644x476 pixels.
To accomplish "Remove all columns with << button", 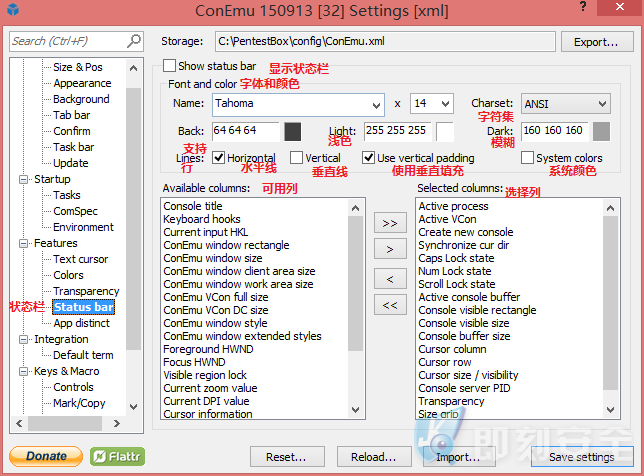I will (390, 305).
